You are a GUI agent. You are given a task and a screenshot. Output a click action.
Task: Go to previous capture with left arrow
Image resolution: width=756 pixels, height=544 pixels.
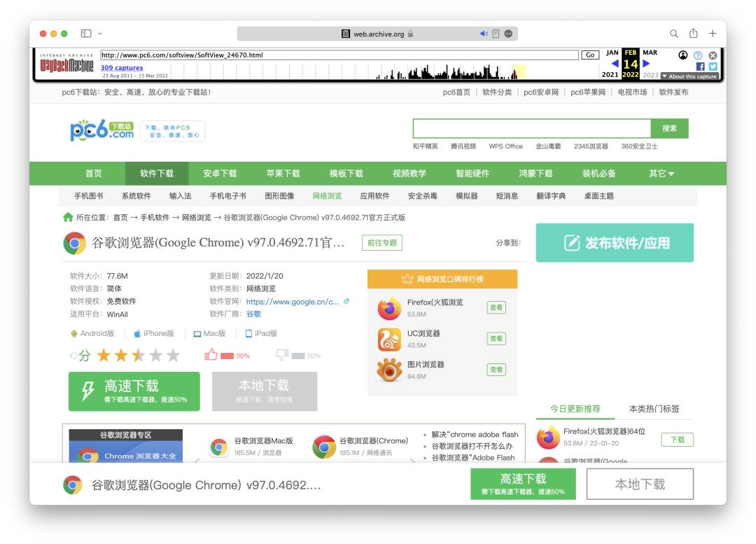[615, 63]
